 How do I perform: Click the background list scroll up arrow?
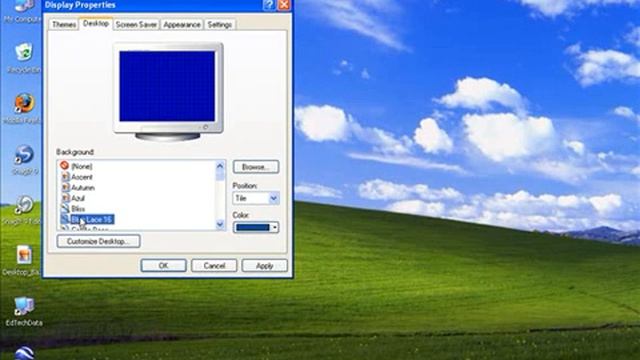[x=220, y=166]
